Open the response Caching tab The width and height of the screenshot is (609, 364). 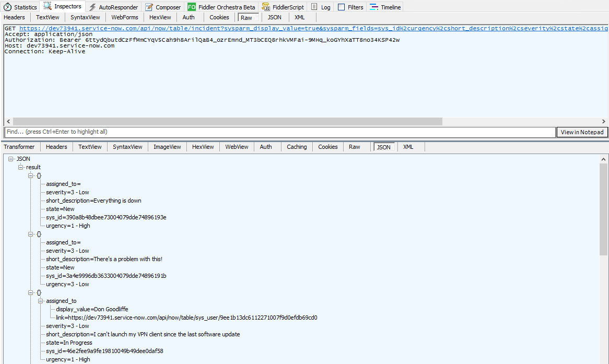pos(297,147)
